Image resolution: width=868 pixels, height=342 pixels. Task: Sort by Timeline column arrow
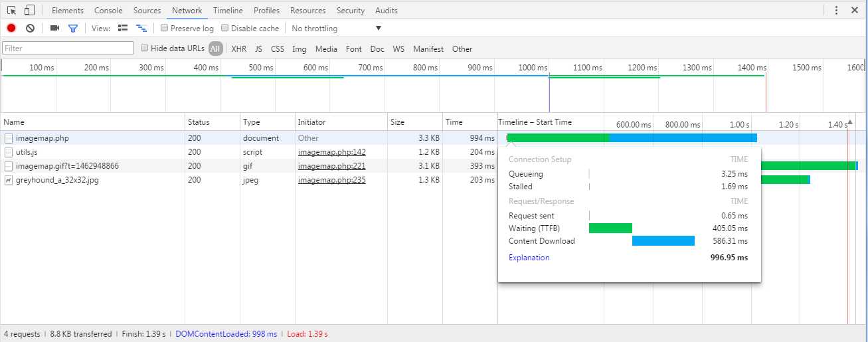[850, 122]
